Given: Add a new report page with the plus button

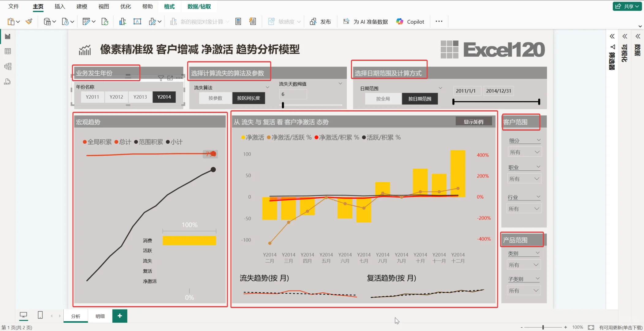Looking at the screenshot, I should 119,316.
